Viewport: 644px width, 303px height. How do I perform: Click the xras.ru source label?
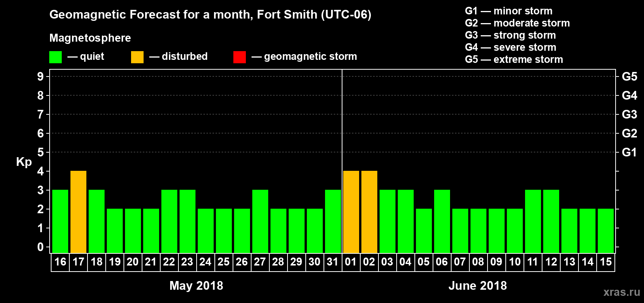click(x=622, y=292)
